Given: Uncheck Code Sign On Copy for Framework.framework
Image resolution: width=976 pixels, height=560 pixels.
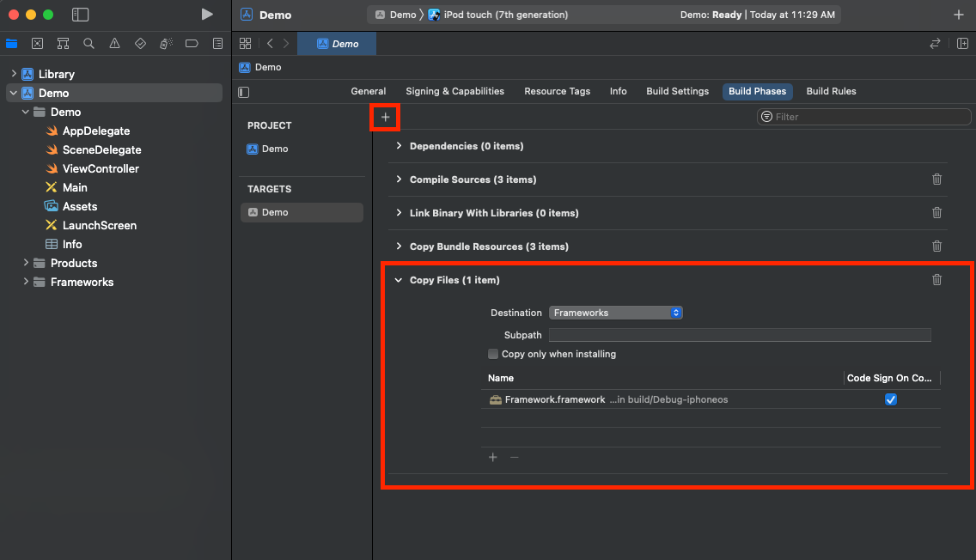Looking at the screenshot, I should click(891, 399).
